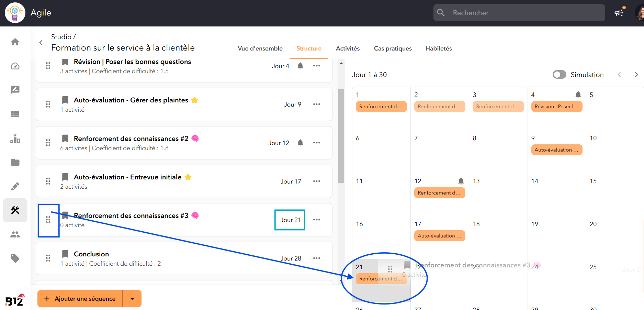Image resolution: width=644 pixels, height=310 pixels.
Task: Open the Habiletés tab
Action: pyautogui.click(x=439, y=48)
